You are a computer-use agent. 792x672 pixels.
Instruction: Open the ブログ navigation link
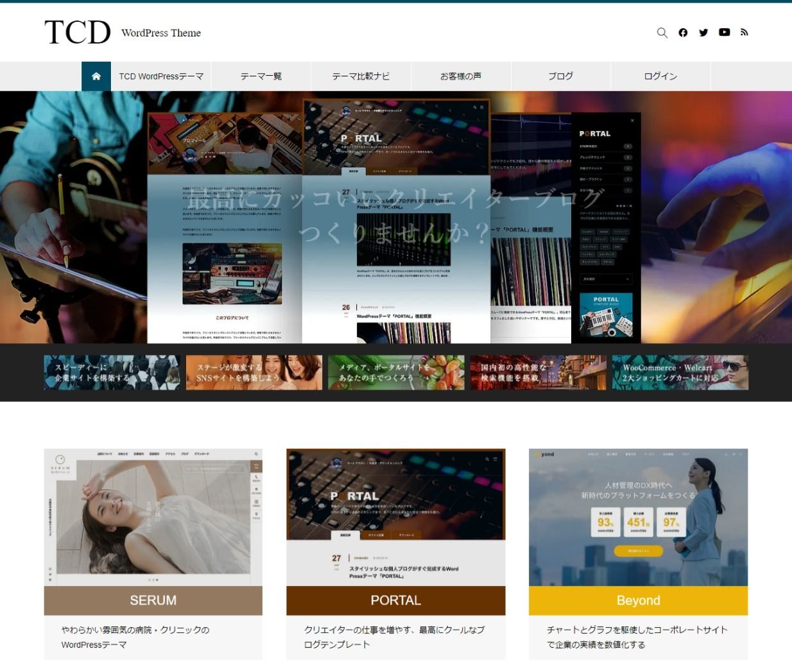point(560,76)
